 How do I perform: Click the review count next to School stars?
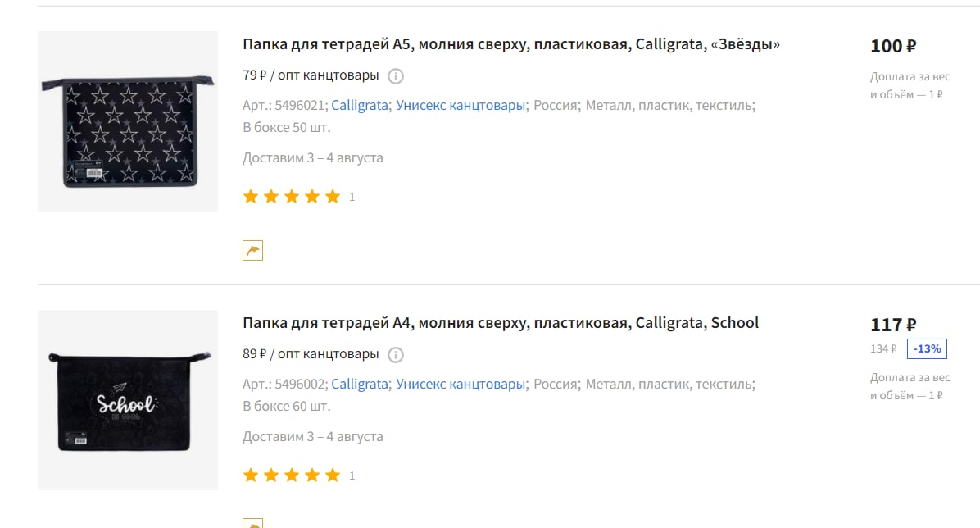click(352, 476)
